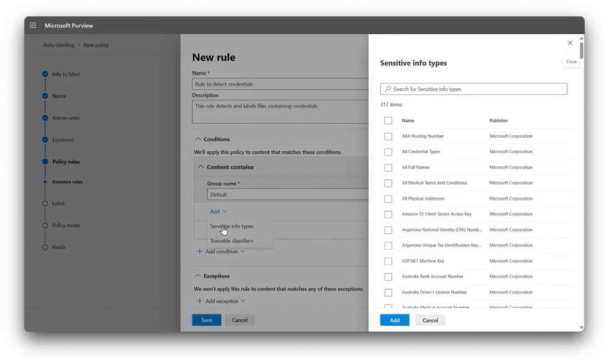Go to Policy rules step
Viewport: 609px width, 364px height.
point(66,162)
